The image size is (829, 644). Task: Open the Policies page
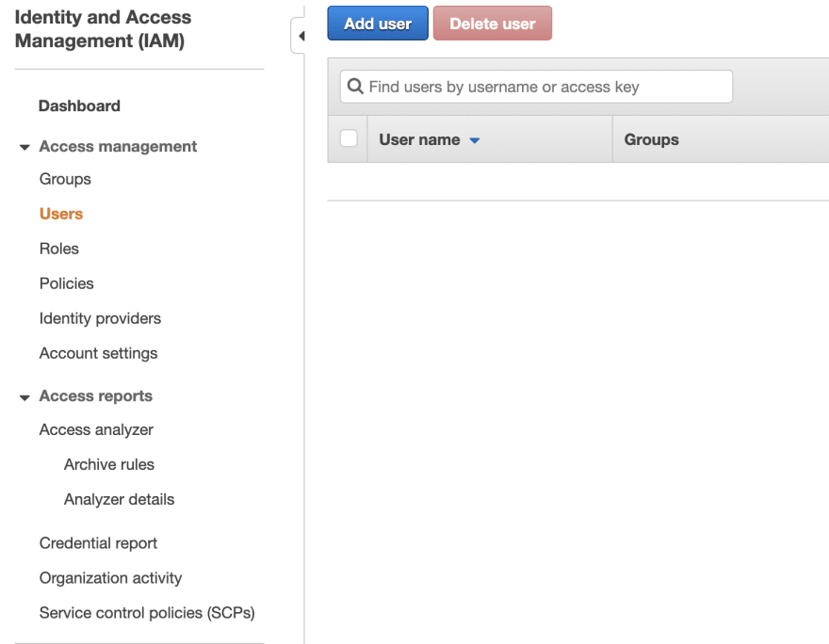67,283
